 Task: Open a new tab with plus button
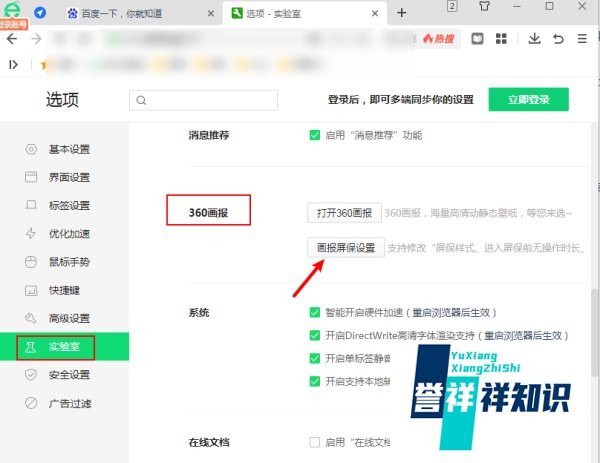click(401, 13)
